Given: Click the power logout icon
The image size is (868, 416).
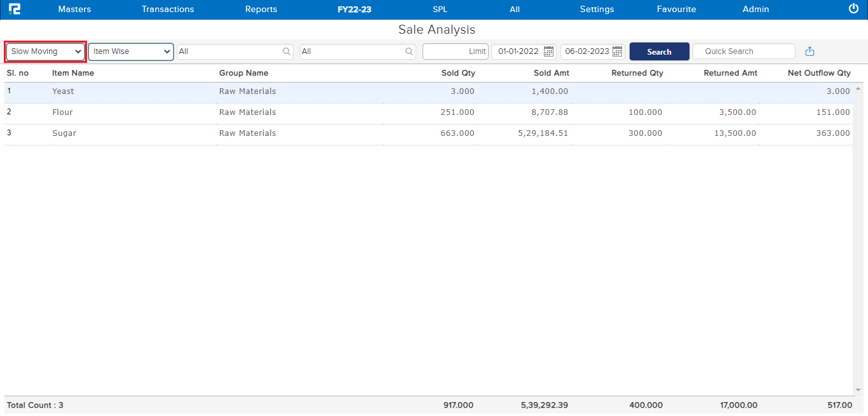Looking at the screenshot, I should point(853,9).
